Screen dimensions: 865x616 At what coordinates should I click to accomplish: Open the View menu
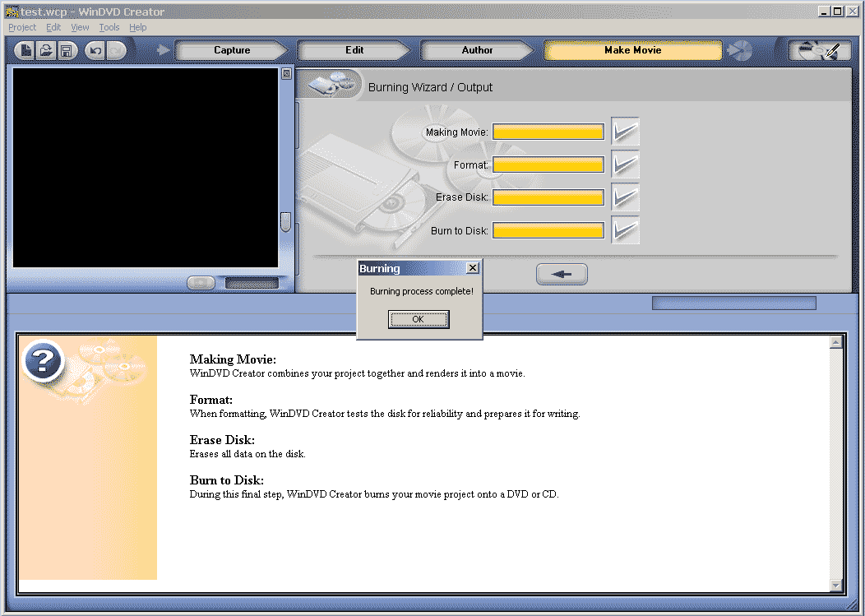80,27
